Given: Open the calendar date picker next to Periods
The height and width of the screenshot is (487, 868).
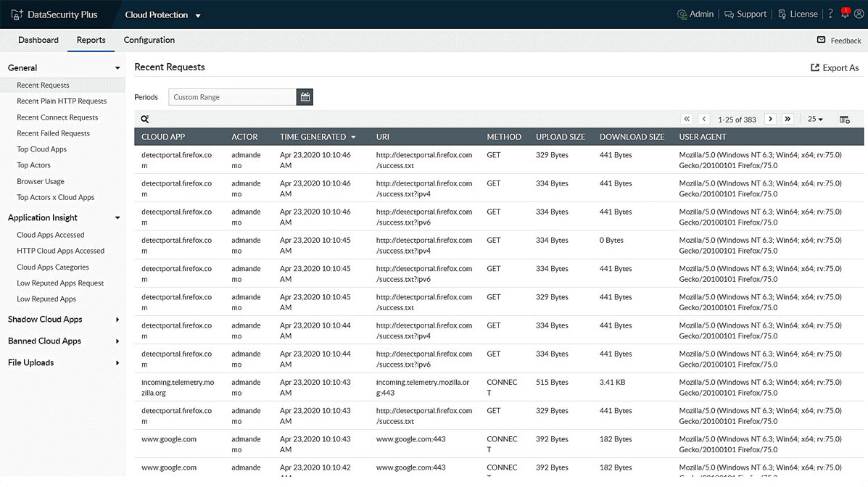Looking at the screenshot, I should coord(305,96).
